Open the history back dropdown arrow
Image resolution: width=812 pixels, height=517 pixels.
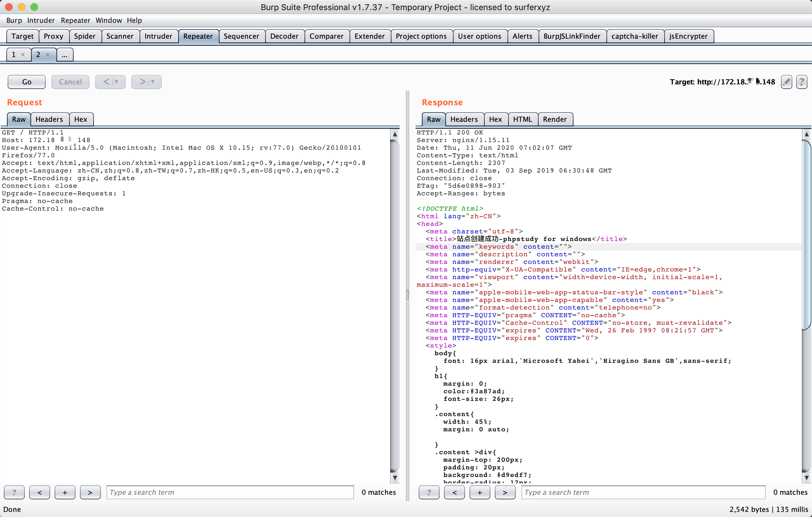click(117, 82)
